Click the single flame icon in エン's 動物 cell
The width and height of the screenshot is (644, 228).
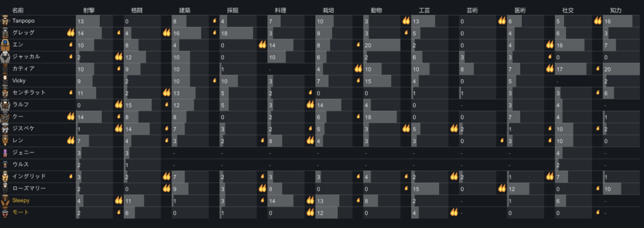[x=358, y=45]
